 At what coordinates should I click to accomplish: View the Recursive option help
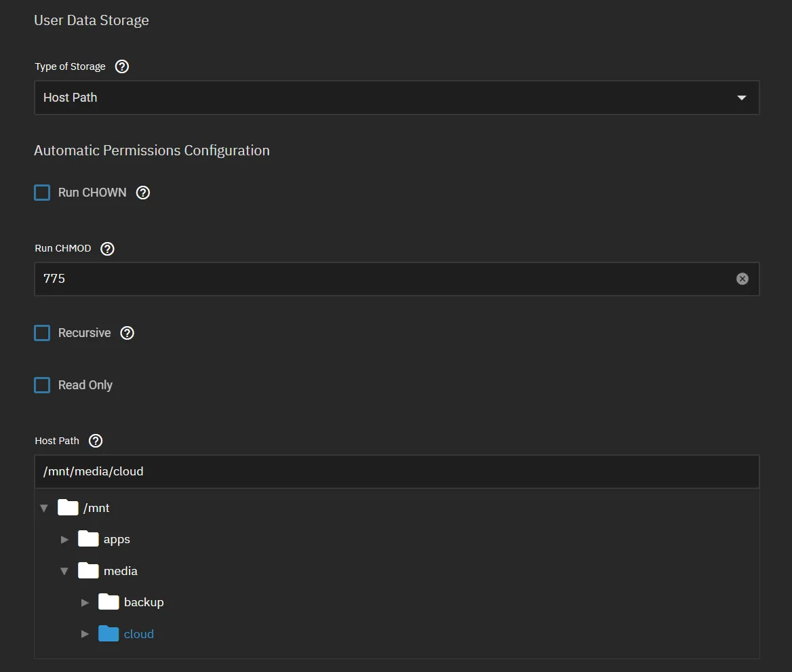(x=127, y=333)
